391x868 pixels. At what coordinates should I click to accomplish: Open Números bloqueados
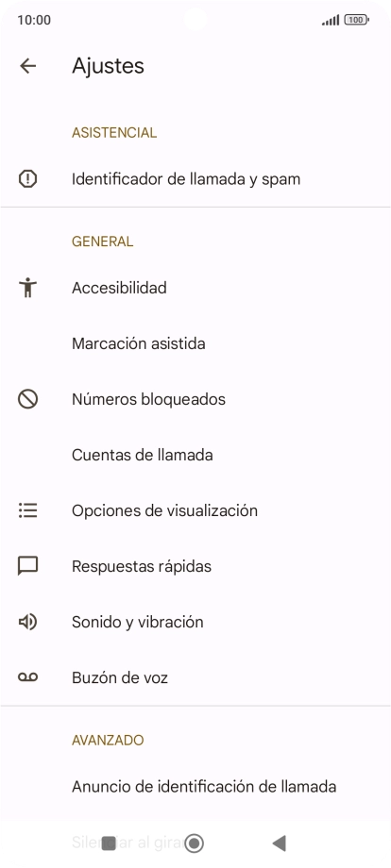(195, 399)
